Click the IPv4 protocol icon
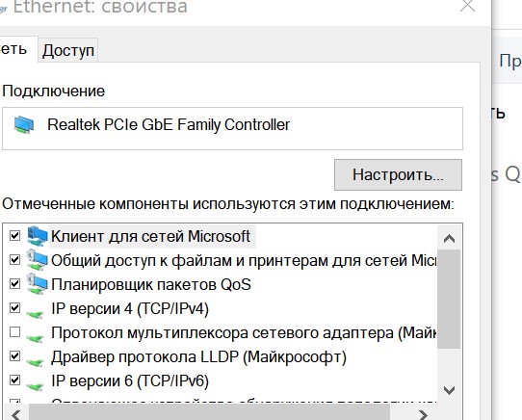This screenshot has height=420, width=522. 35,313
